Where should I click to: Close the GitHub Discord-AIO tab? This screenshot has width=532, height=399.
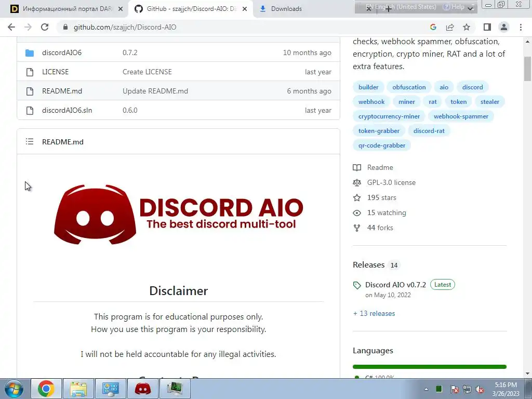245,9
